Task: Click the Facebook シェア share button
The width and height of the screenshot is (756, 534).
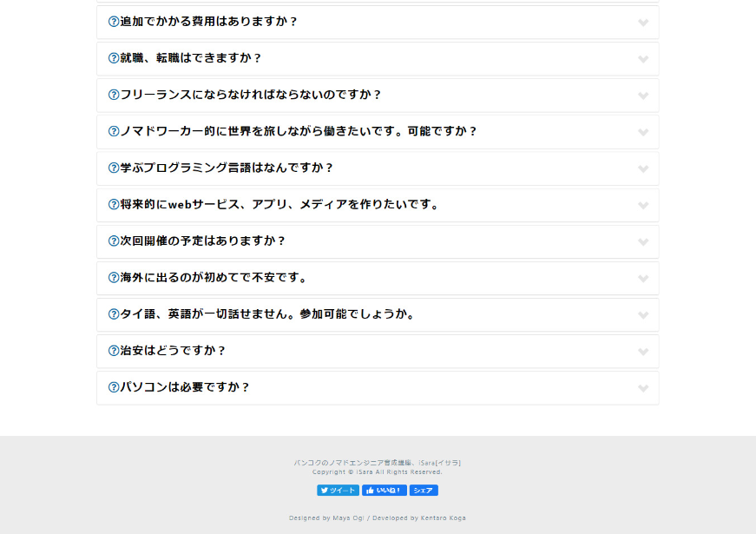Action: pos(424,491)
